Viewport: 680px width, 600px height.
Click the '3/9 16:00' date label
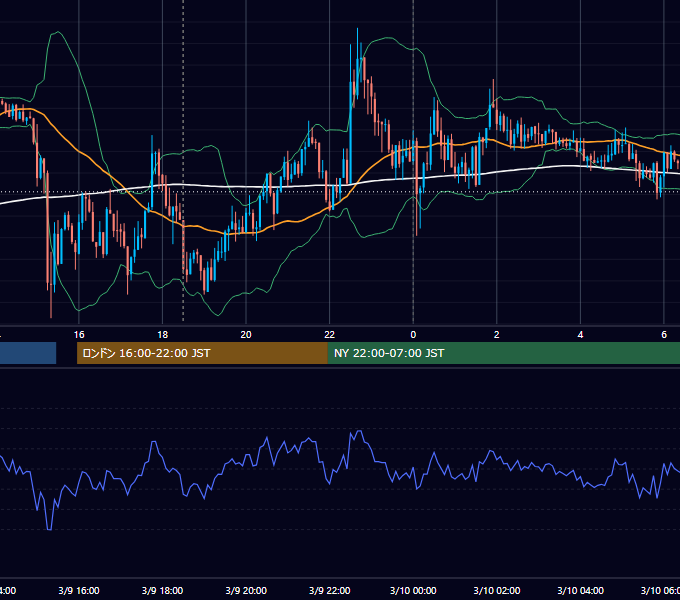point(79,590)
